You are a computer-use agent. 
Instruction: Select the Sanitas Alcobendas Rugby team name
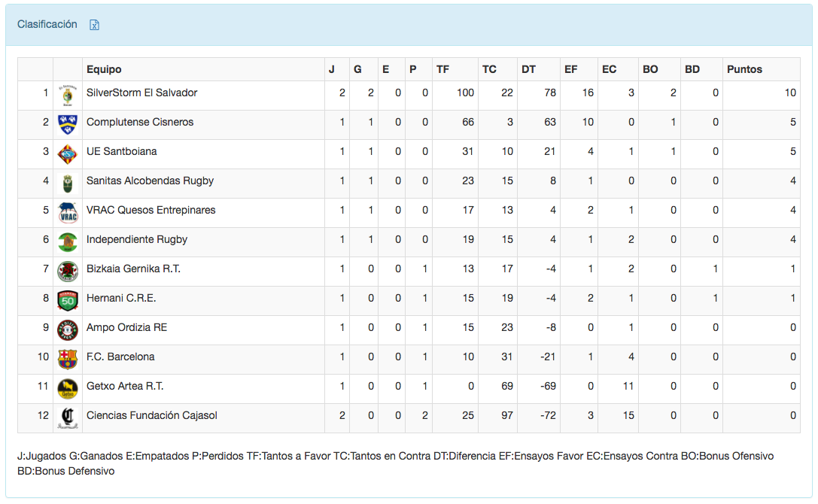150,181
